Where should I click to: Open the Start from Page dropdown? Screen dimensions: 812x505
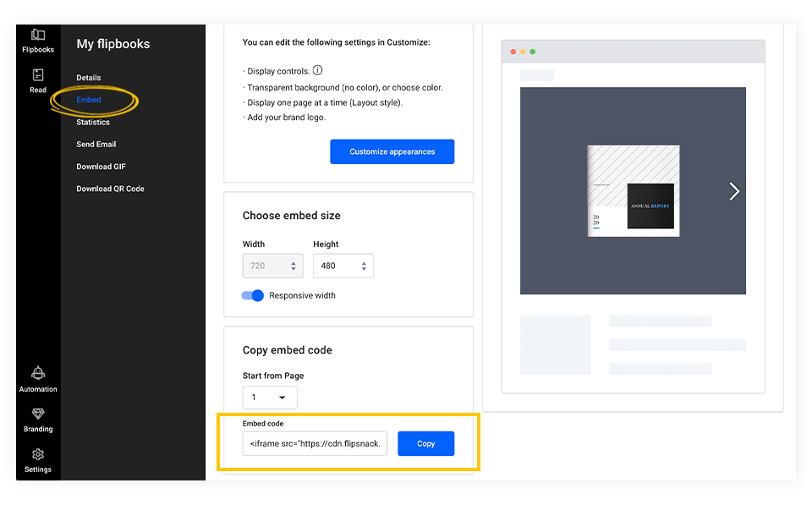(270, 397)
